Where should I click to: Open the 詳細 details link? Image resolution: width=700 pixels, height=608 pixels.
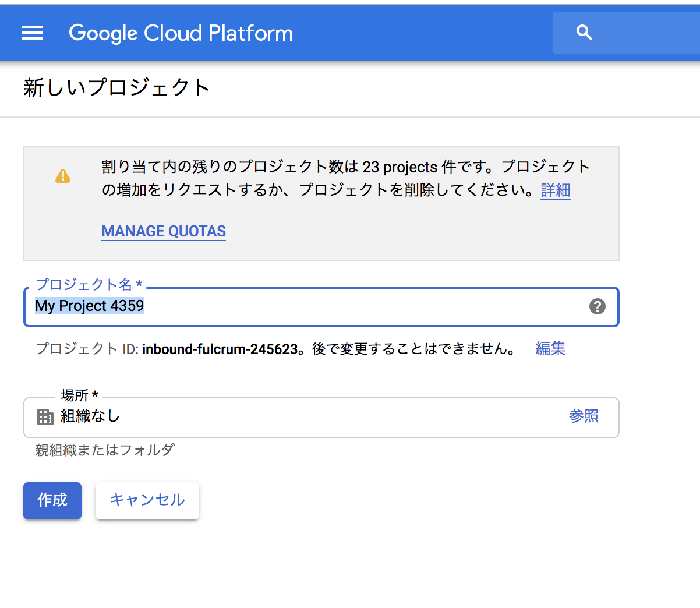[554, 190]
